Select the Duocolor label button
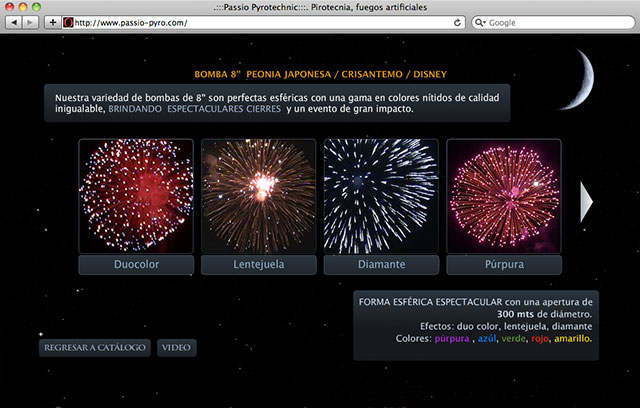640x408 pixels. [136, 265]
